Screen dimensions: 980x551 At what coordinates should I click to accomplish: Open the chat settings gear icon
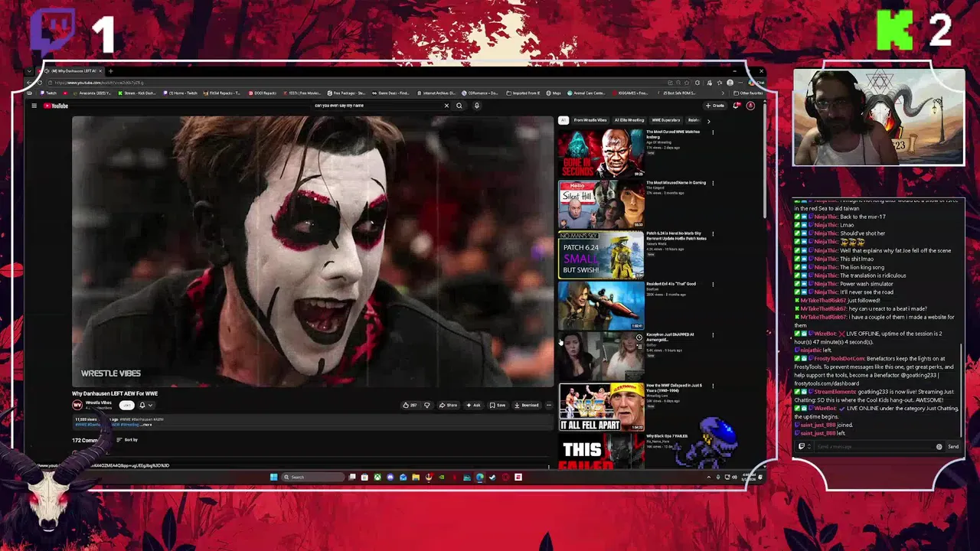939,447
